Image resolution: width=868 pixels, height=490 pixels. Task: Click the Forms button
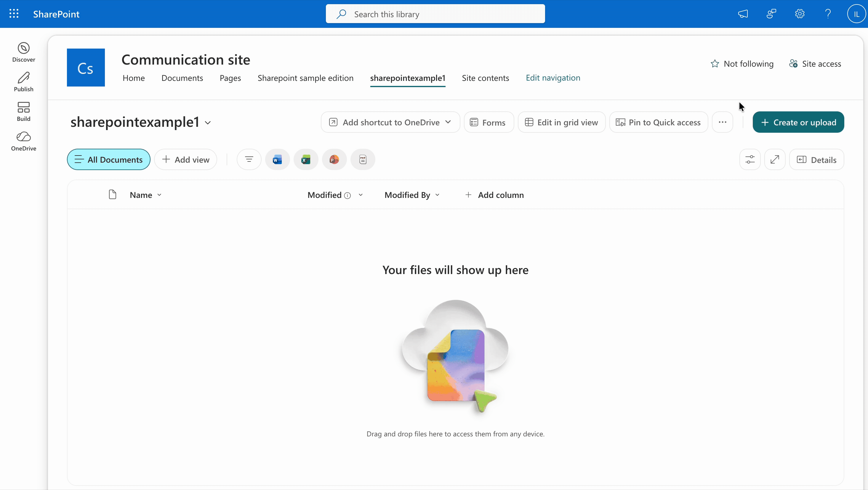[489, 122]
